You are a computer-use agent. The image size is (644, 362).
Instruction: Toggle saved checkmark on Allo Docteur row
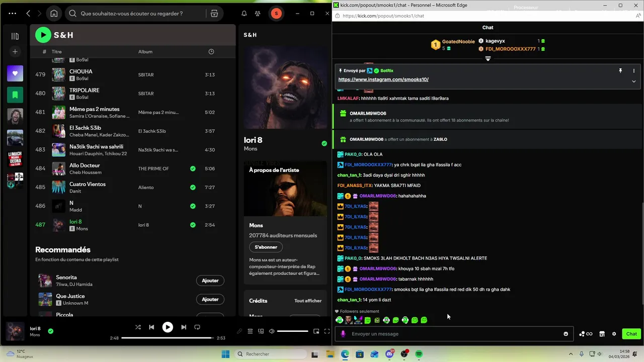point(193,168)
